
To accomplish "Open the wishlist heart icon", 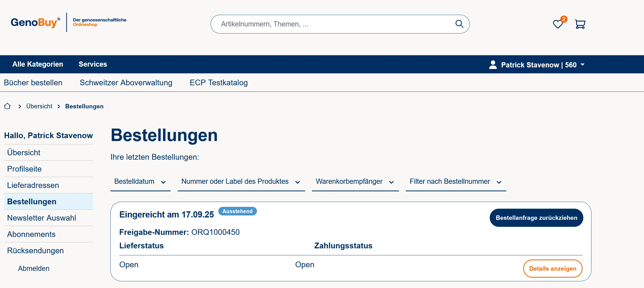I will point(558,24).
